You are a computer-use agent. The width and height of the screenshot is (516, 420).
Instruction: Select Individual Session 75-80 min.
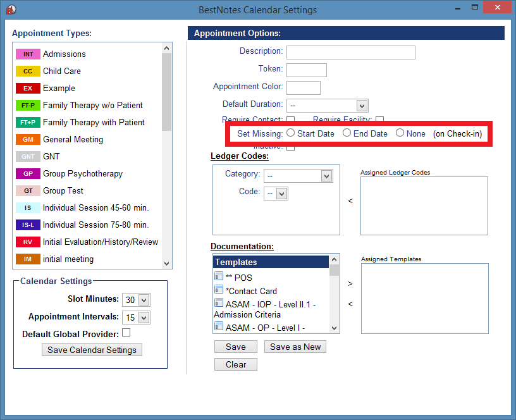coord(96,225)
